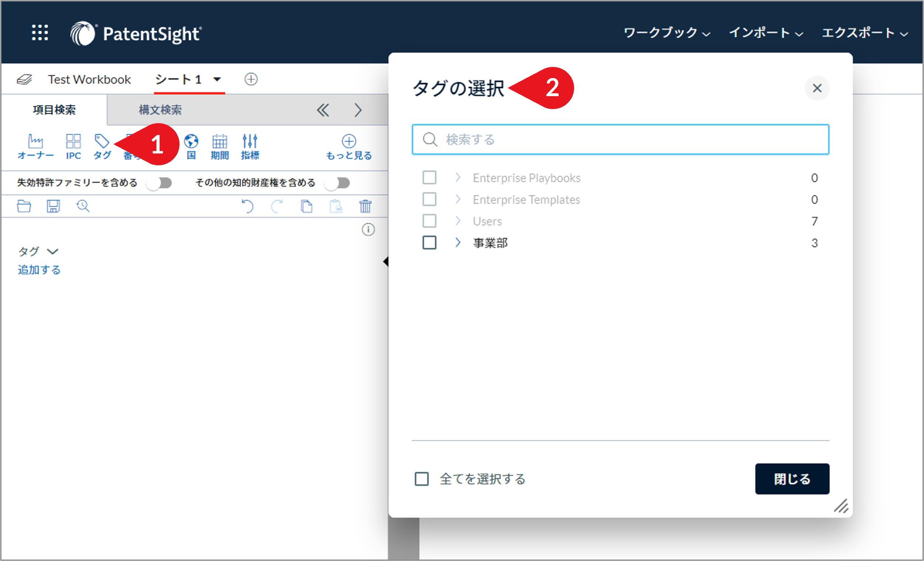924x561 pixels.
Task: Open the app launcher grid icon
Action: pyautogui.click(x=40, y=33)
